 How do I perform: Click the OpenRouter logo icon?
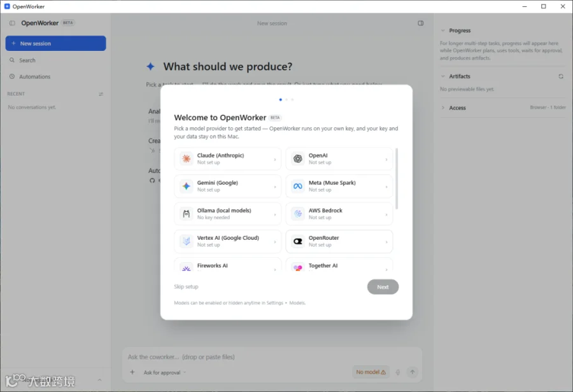tap(298, 241)
